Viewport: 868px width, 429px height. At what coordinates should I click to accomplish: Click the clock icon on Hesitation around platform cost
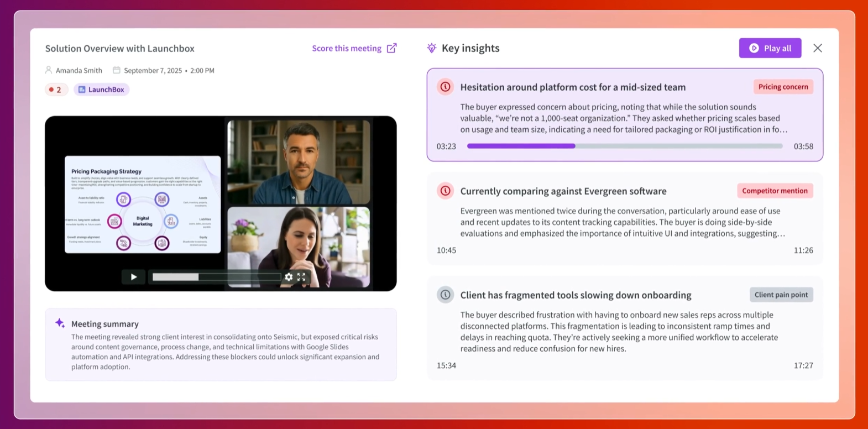point(445,87)
